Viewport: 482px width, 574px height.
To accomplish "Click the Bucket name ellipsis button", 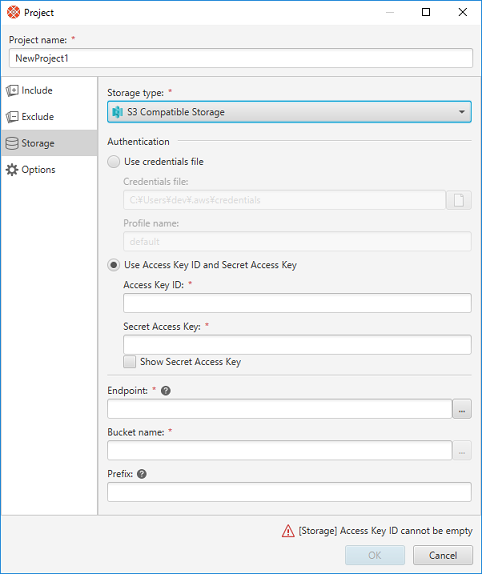I will (x=462, y=450).
